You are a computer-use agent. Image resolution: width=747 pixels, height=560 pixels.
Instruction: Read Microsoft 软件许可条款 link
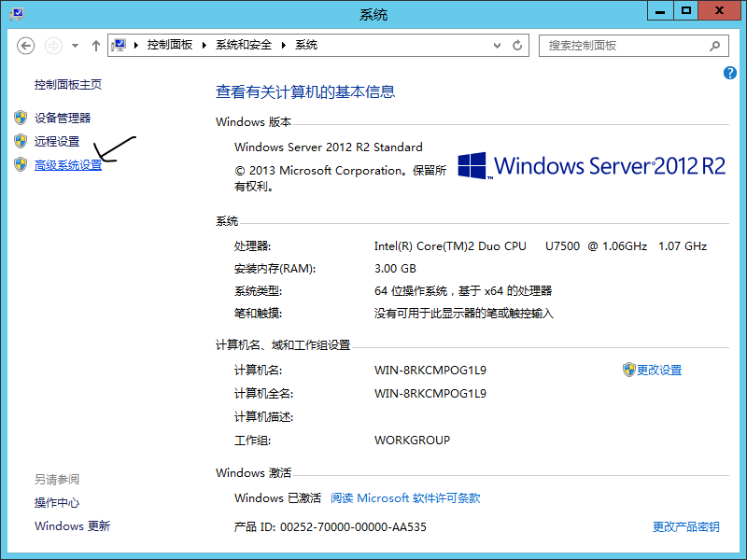[405, 498]
